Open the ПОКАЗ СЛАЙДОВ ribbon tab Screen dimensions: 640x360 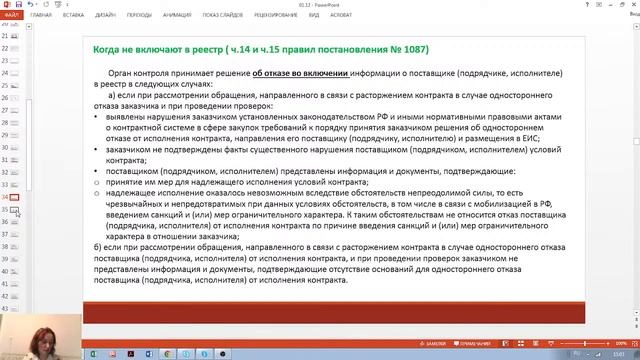[x=223, y=15]
